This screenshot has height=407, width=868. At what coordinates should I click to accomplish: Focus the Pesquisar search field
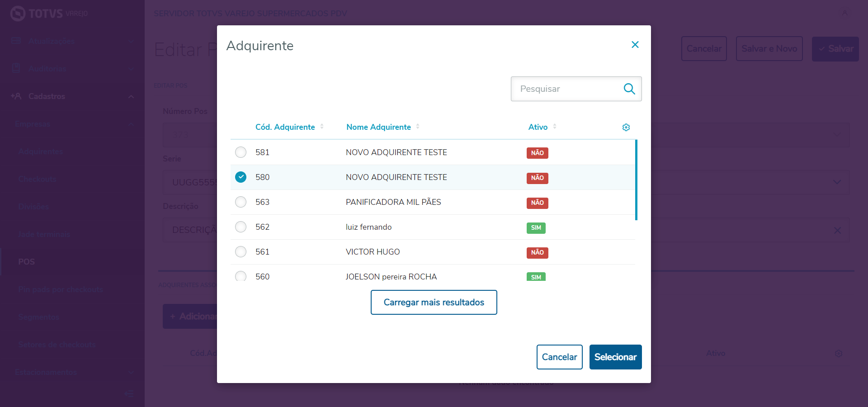tap(567, 89)
